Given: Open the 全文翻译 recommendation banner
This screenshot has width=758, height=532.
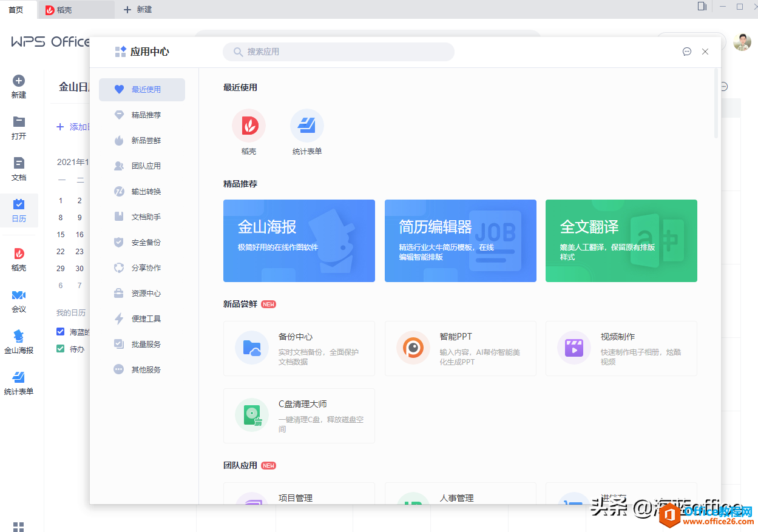Looking at the screenshot, I should click(x=621, y=241).
